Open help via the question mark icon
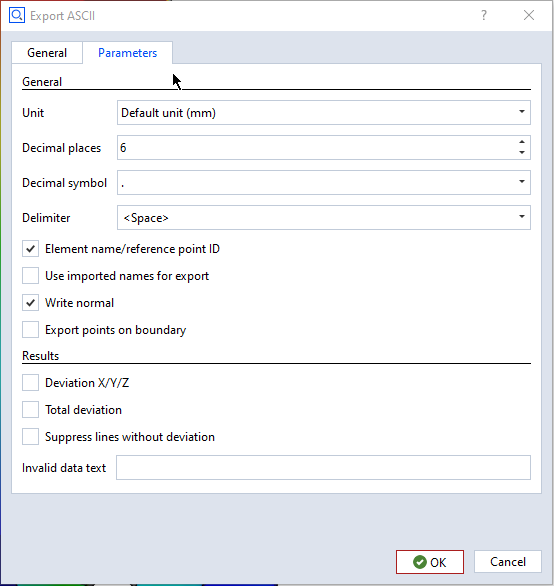Screen dimensions: 554x586 coord(484,15)
